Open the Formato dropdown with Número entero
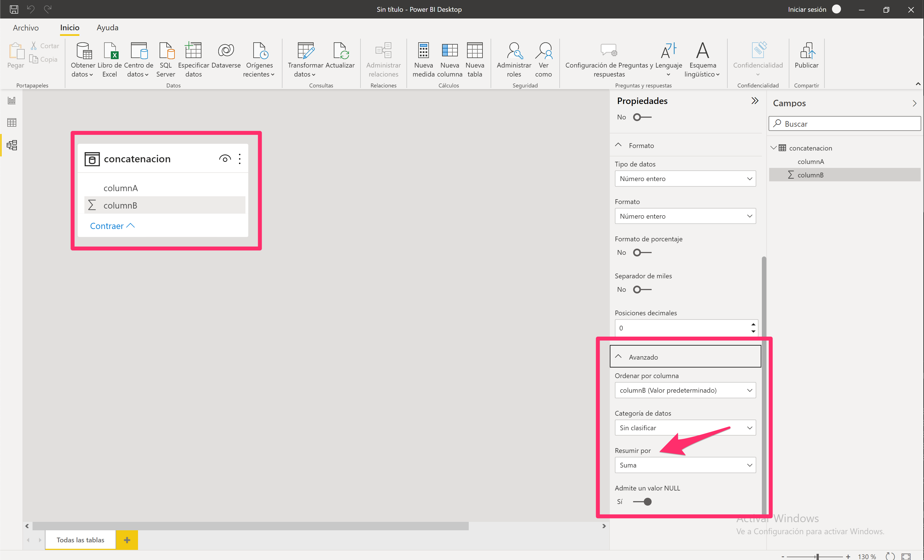 [685, 216]
